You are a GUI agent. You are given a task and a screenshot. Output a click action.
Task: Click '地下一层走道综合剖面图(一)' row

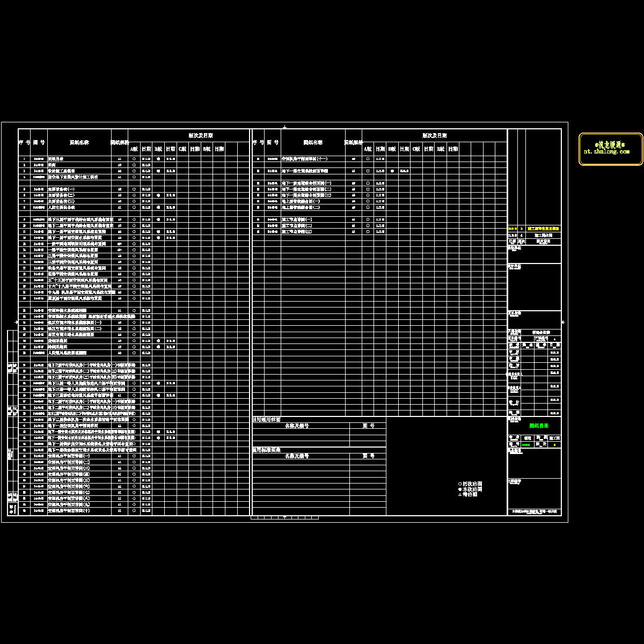tap(379, 183)
